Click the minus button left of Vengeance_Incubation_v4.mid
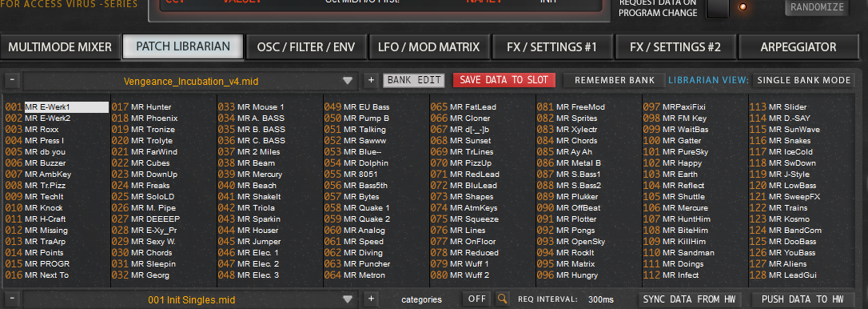This screenshot has width=868, height=309. click(x=12, y=80)
